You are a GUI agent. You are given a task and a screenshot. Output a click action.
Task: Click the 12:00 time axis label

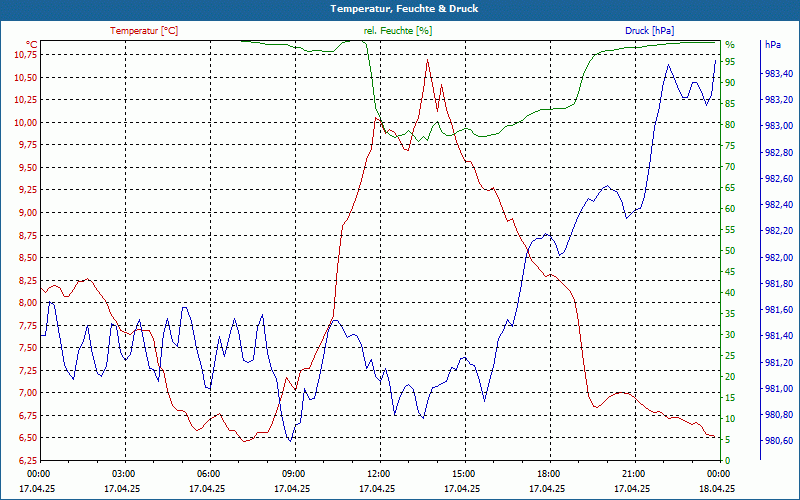378,473
